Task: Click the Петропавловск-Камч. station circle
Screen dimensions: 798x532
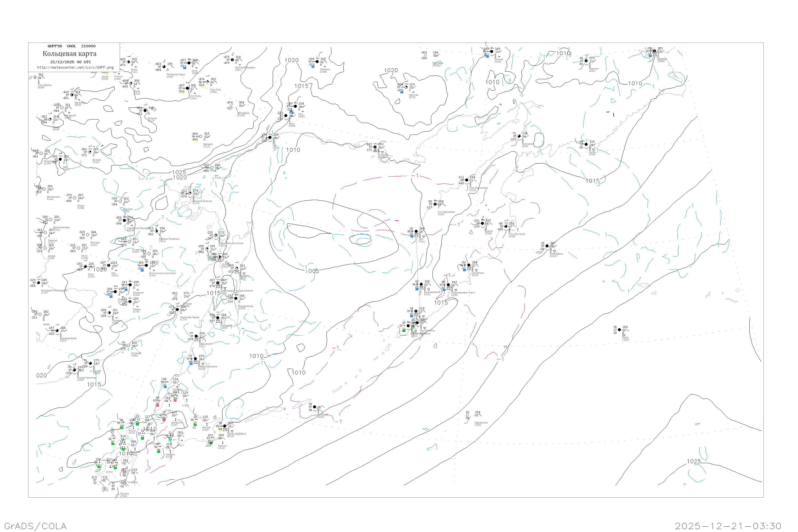Action: pyautogui.click(x=448, y=285)
